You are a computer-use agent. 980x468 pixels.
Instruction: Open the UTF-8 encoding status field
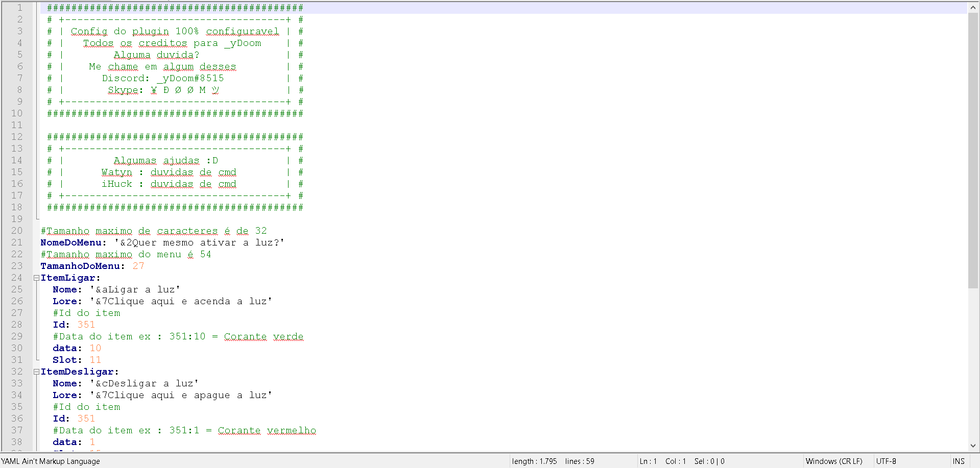pos(886,461)
